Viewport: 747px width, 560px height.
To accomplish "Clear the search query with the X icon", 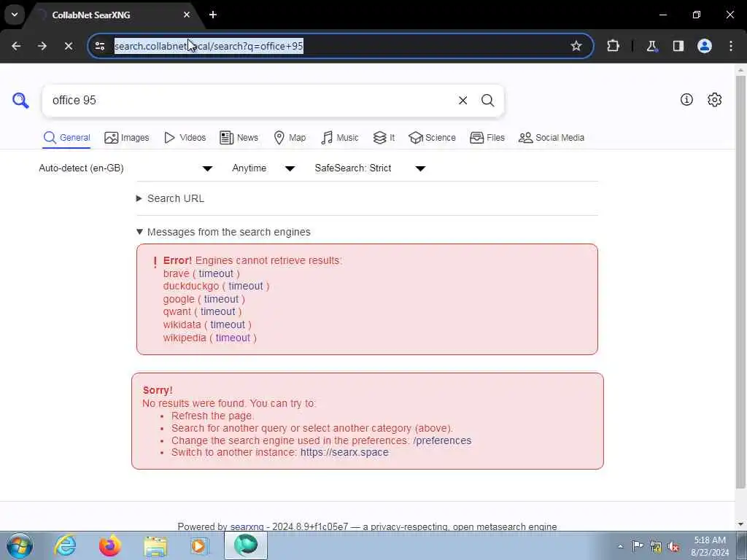I will 462,101.
